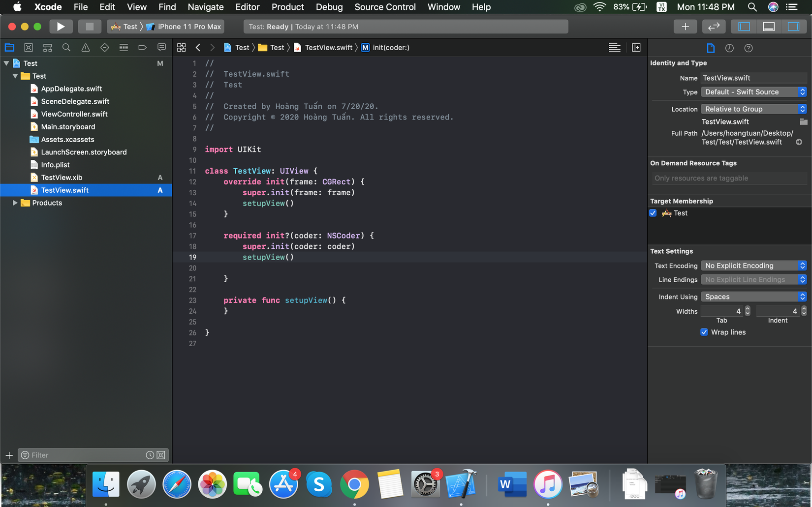Select ViewController.swift in the navigator
Image resolution: width=812 pixels, height=507 pixels.
pyautogui.click(x=74, y=114)
